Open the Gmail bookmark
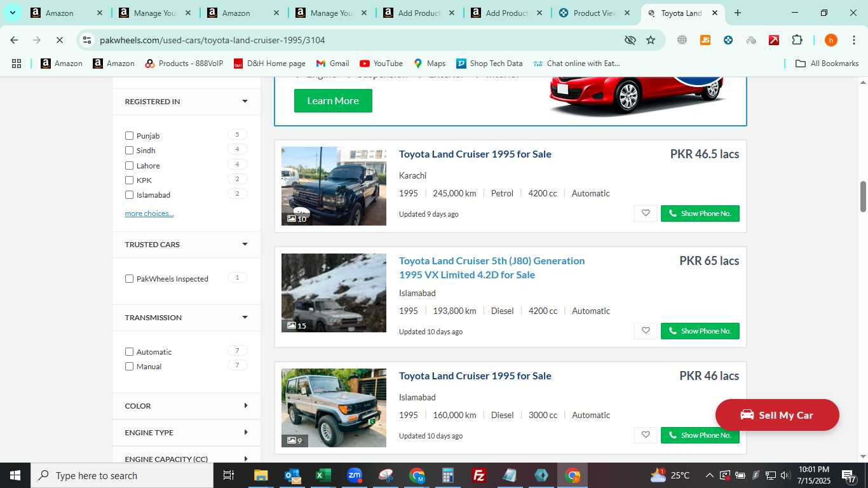The image size is (868, 488). click(x=332, y=64)
